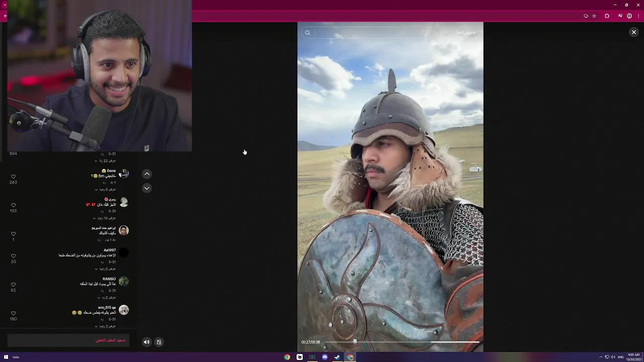Open Discord from the taskbar
The height and width of the screenshot is (362, 644).
pos(325,357)
